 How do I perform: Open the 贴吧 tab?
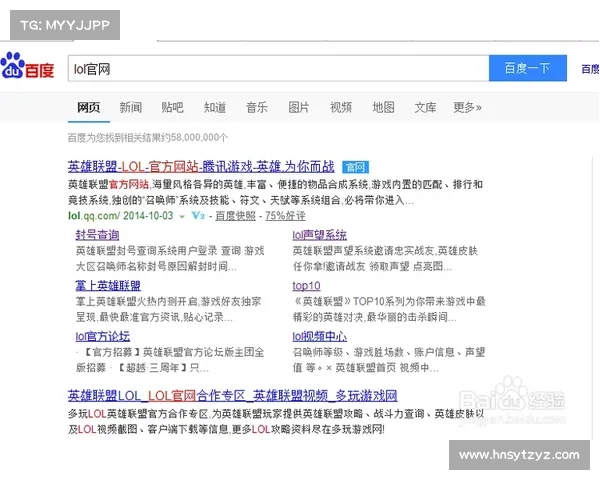pyautogui.click(x=173, y=107)
